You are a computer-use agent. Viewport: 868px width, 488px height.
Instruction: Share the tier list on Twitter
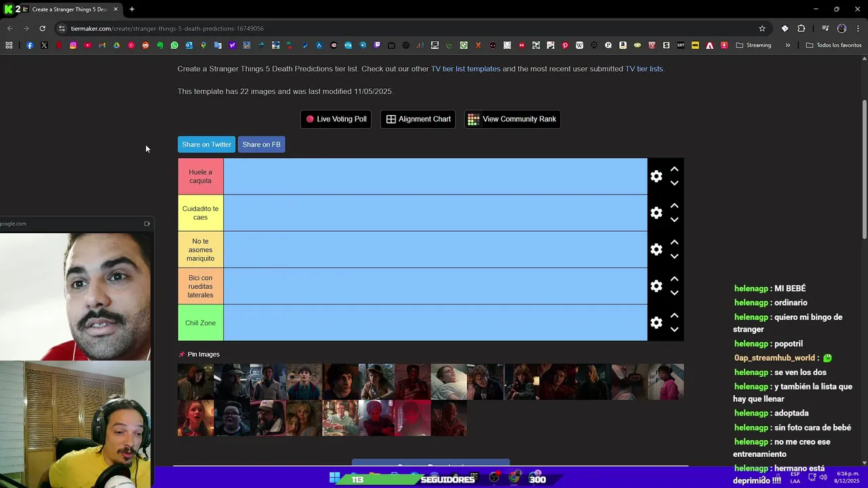point(206,144)
